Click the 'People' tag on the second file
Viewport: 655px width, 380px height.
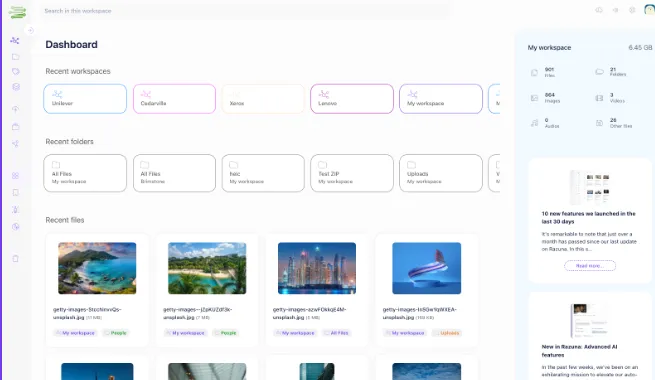coord(225,333)
